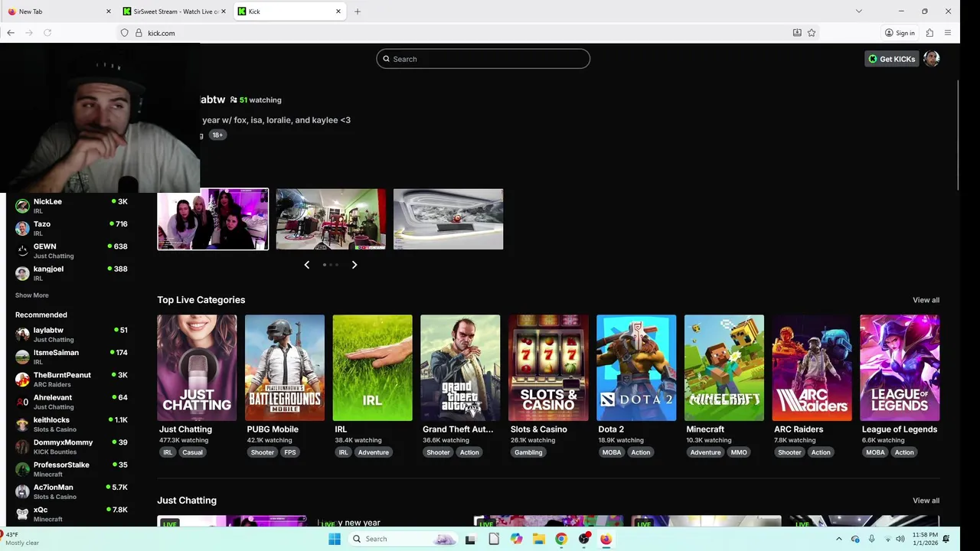
Task: Click xQc's avatar in Recommended list
Action: pos(22,514)
